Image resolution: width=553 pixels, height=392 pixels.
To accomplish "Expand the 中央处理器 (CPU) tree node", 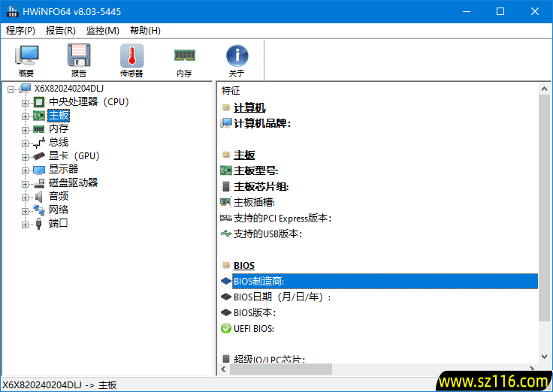I will click(25, 103).
